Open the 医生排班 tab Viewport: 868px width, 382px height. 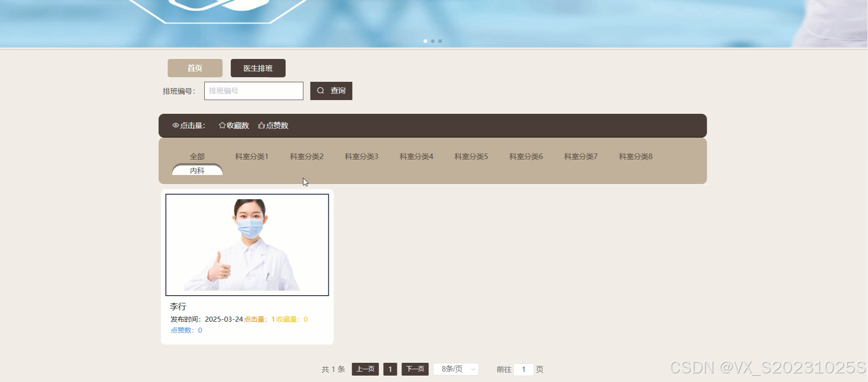click(x=258, y=68)
